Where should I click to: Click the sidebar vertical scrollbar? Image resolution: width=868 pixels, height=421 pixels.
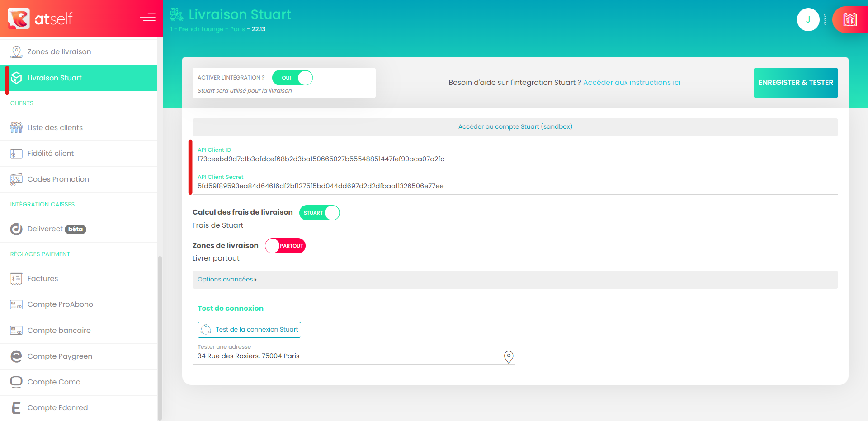159,338
